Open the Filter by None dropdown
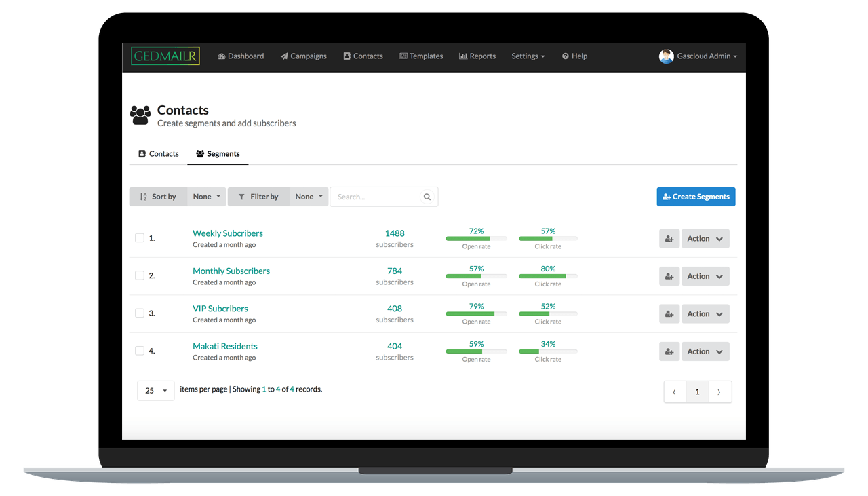The height and width of the screenshot is (496, 868). [x=309, y=197]
